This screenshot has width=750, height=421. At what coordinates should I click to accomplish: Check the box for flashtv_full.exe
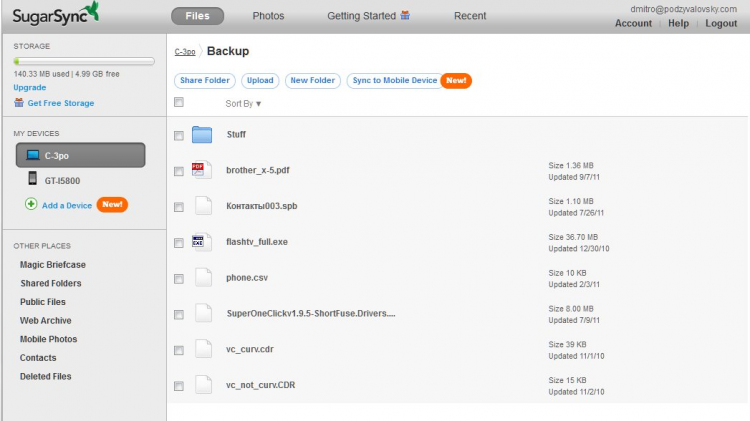click(179, 243)
